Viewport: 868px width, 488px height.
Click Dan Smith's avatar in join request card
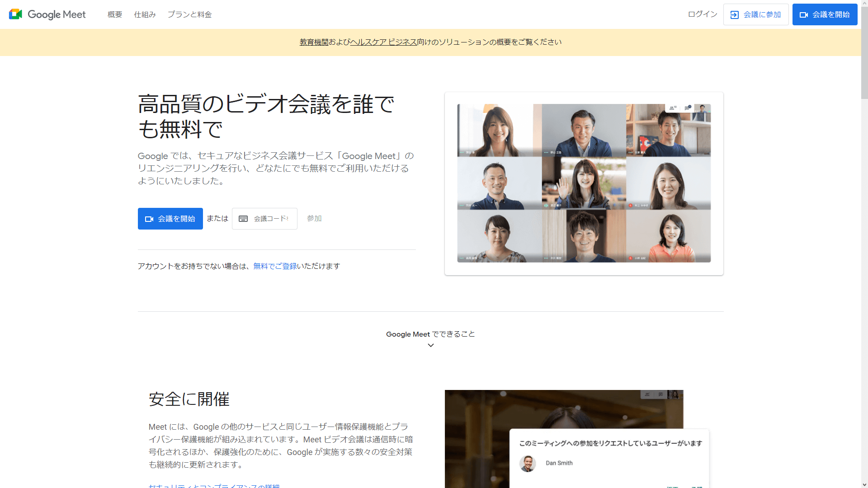(x=528, y=463)
